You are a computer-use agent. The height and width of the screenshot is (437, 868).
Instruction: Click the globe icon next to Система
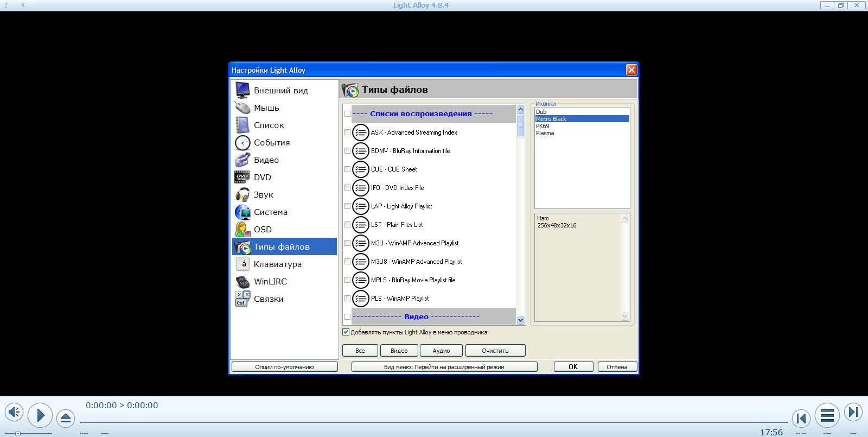(242, 212)
